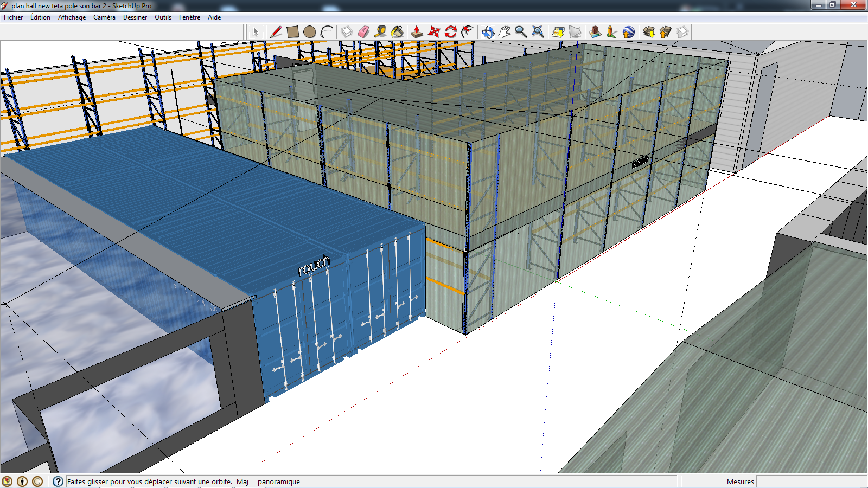Open the Fenêtre menu
This screenshot has width=868, height=488.
(189, 17)
